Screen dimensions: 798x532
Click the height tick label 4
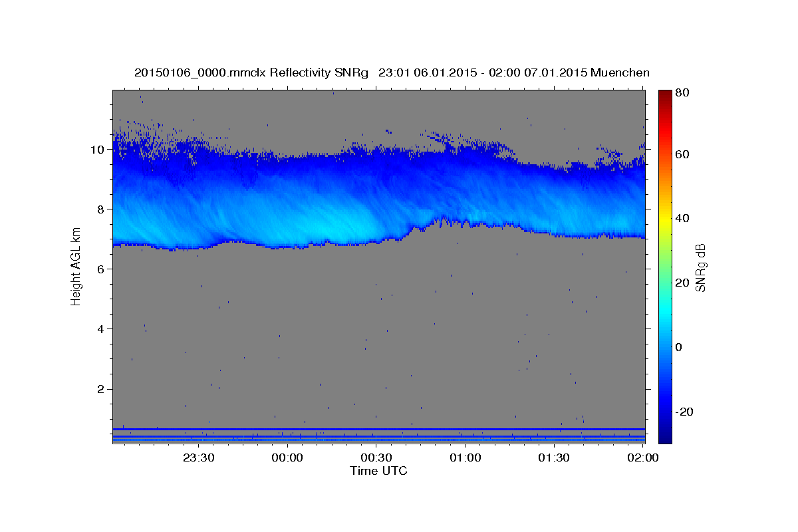(x=102, y=329)
